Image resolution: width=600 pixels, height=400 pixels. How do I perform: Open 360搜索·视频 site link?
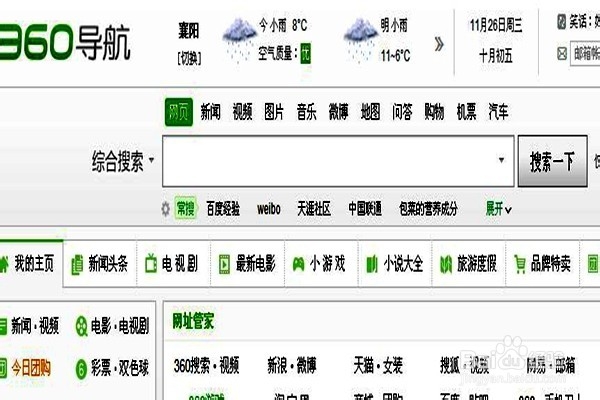click(207, 366)
